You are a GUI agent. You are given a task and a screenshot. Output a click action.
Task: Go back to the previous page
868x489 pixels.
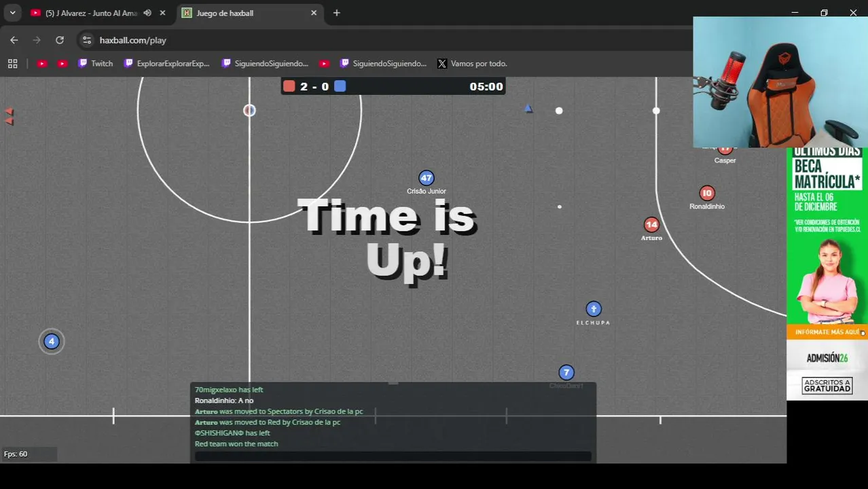pyautogui.click(x=14, y=40)
